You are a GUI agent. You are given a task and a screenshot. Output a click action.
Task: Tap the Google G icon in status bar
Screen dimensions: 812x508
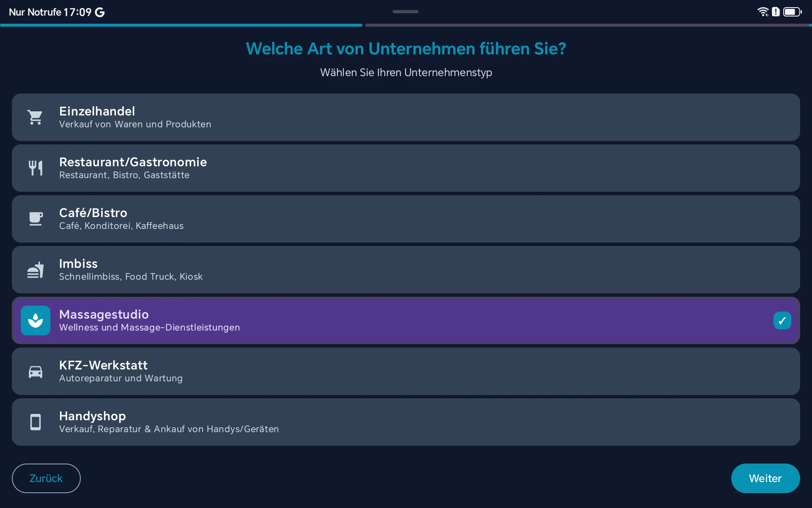coord(100,12)
